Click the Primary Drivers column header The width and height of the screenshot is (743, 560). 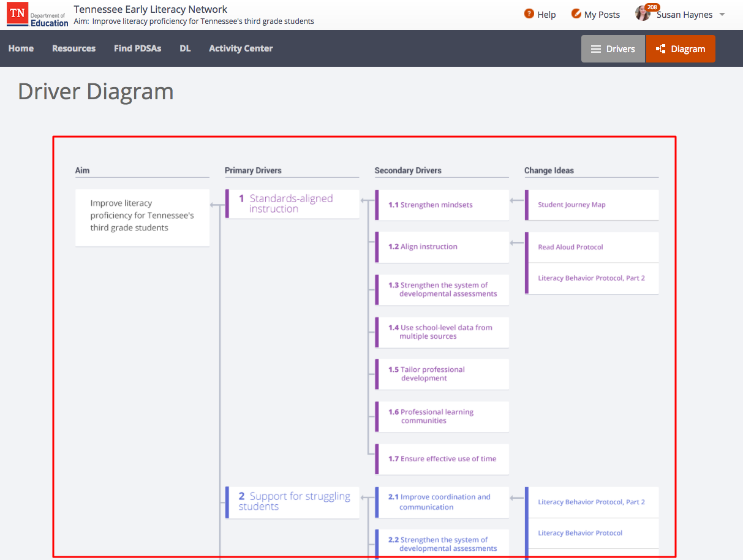(253, 170)
